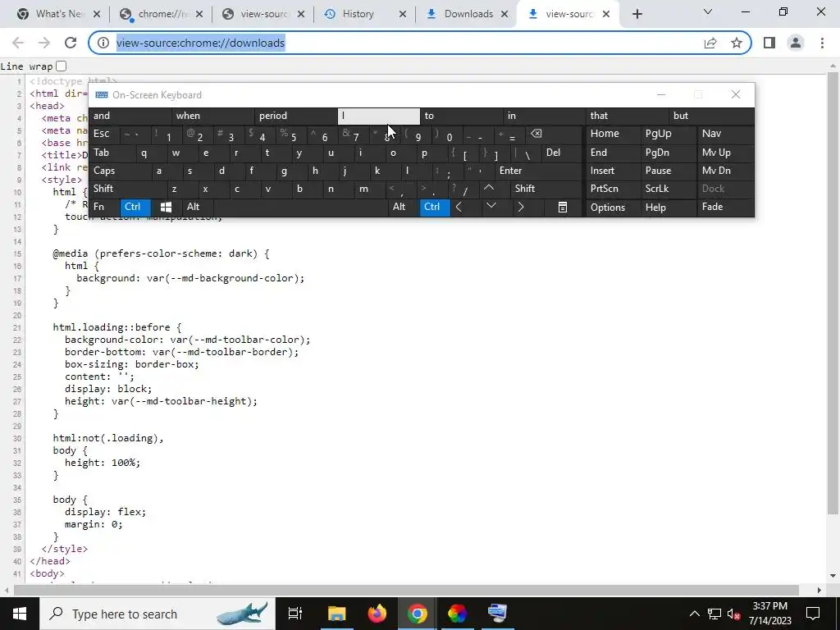This screenshot has height=630, width=840.
Task: Open keyboard Options
Action: pos(613,208)
